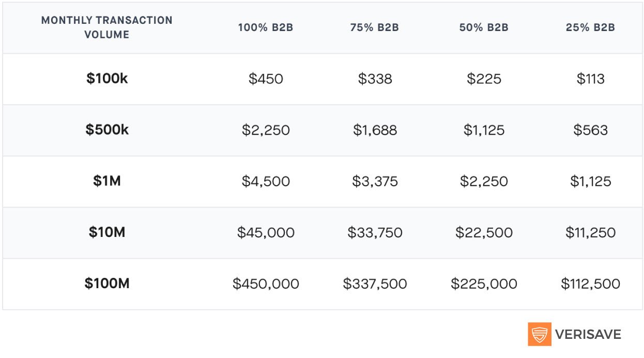Click the $1,688 cell value
The image size is (644, 358).
pyautogui.click(x=375, y=130)
